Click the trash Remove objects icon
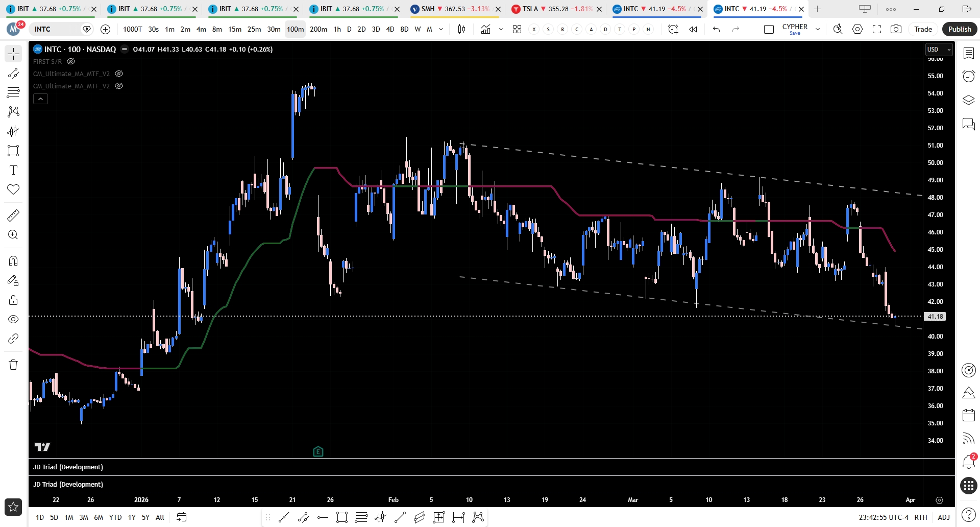980x527 pixels. pos(13,365)
